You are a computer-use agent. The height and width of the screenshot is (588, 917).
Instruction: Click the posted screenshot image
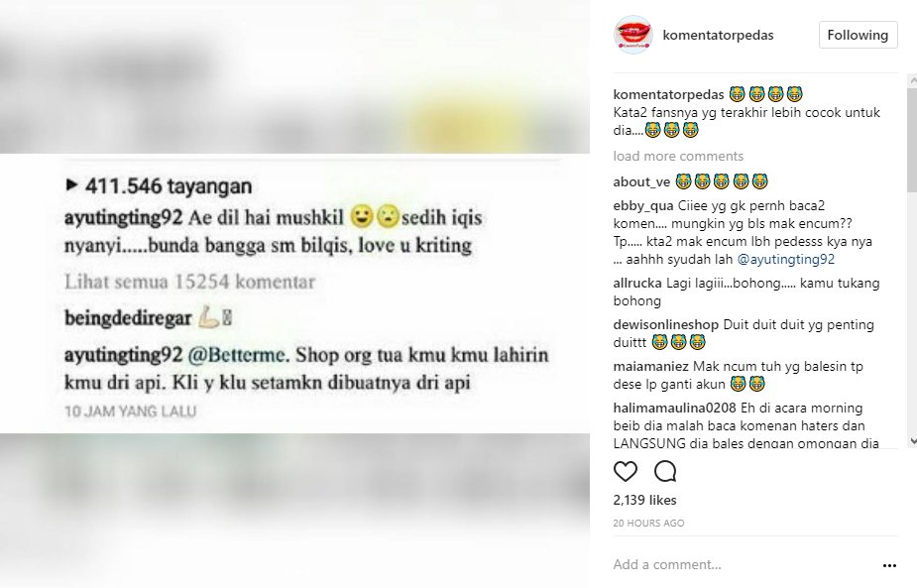click(x=294, y=294)
